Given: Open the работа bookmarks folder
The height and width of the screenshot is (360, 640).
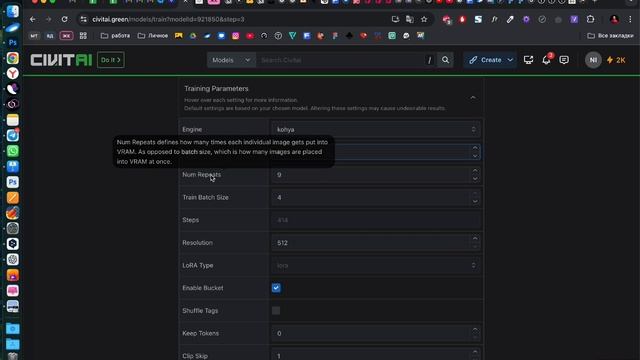Looking at the screenshot, I should [115, 36].
